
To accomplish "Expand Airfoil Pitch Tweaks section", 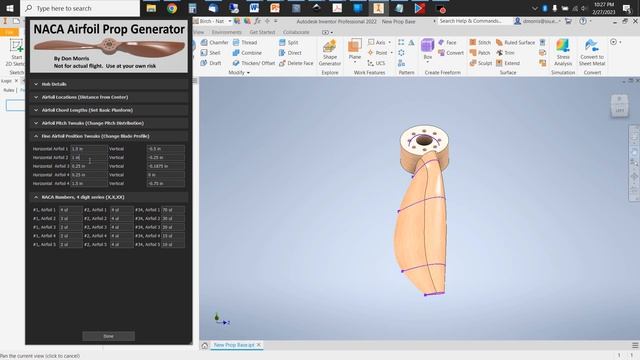I will click(x=109, y=123).
